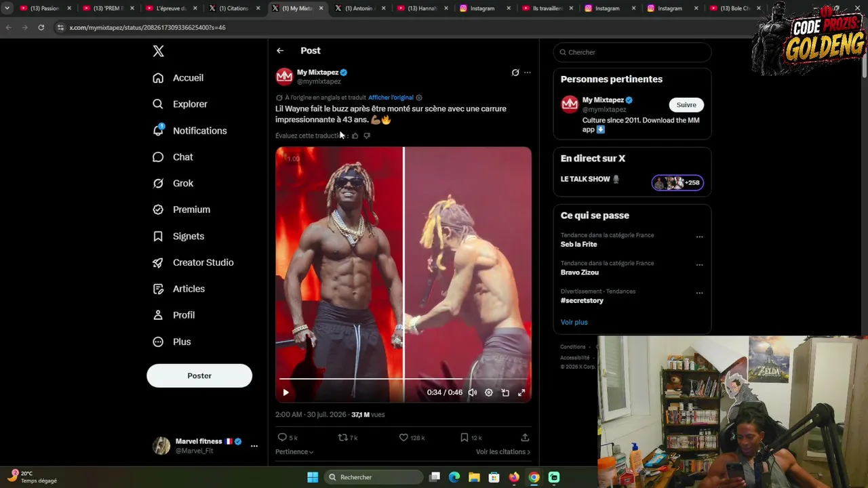This screenshot has height=488, width=868.
Task: Open the post's three-dot more menu
Action: click(528, 73)
